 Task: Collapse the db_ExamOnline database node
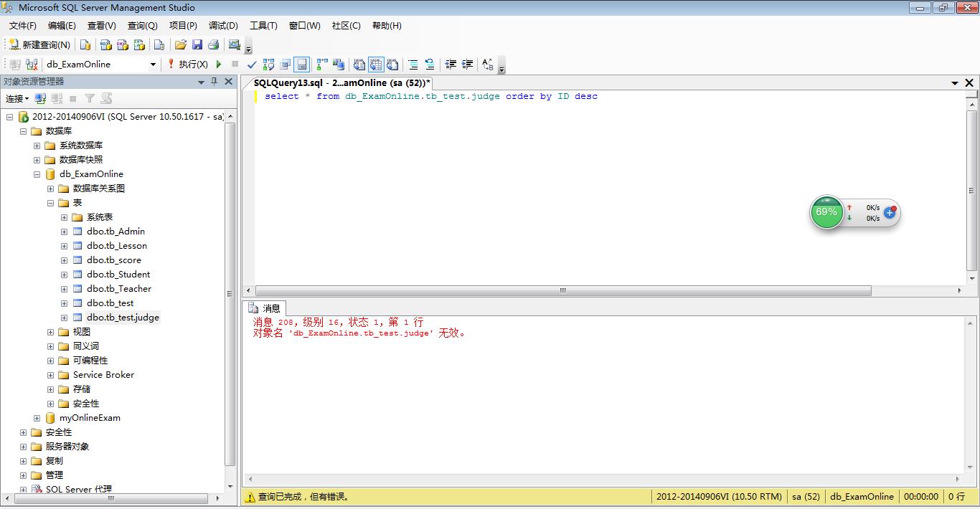(x=37, y=174)
